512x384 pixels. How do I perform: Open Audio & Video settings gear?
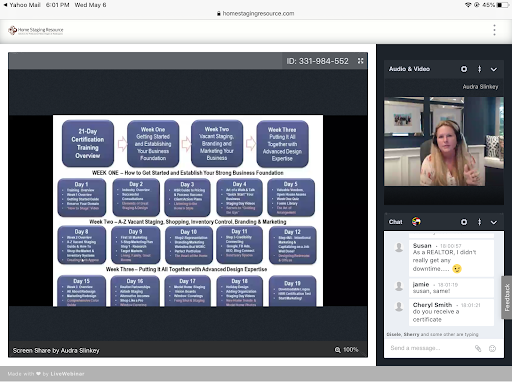coord(464,69)
